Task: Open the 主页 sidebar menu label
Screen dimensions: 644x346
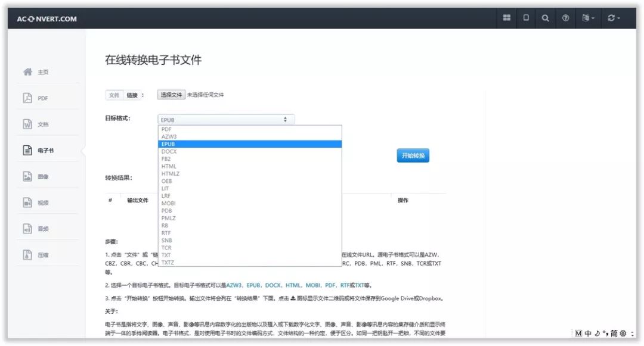Action: [43, 72]
